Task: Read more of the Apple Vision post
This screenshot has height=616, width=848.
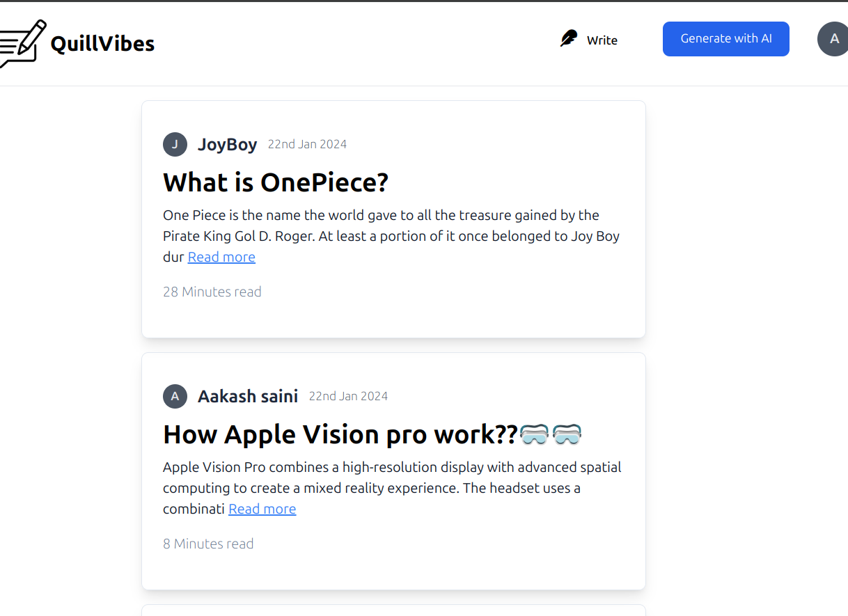Action: (262, 510)
